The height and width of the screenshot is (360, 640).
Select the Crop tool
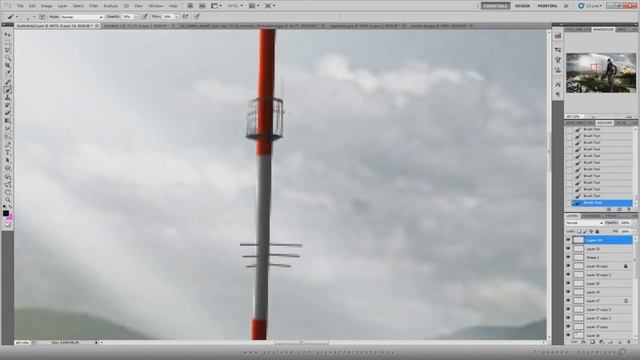click(x=7, y=66)
